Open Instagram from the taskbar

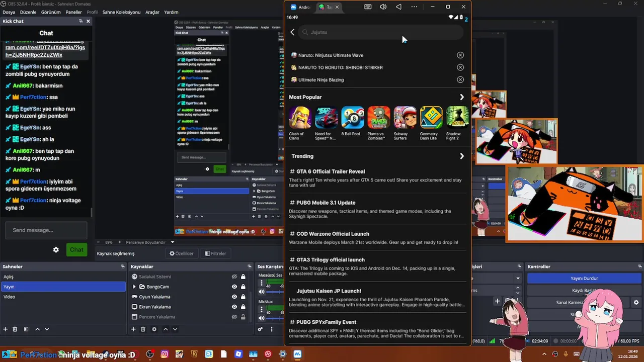coord(165,354)
